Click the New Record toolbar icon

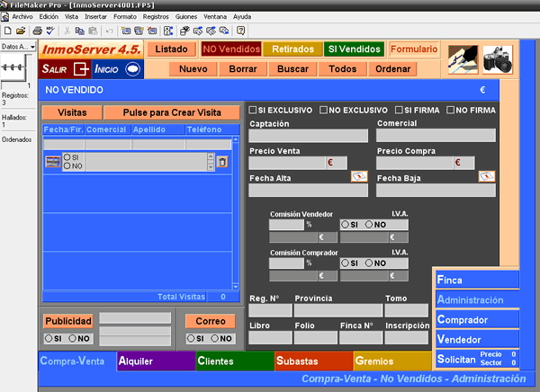[x=126, y=31]
